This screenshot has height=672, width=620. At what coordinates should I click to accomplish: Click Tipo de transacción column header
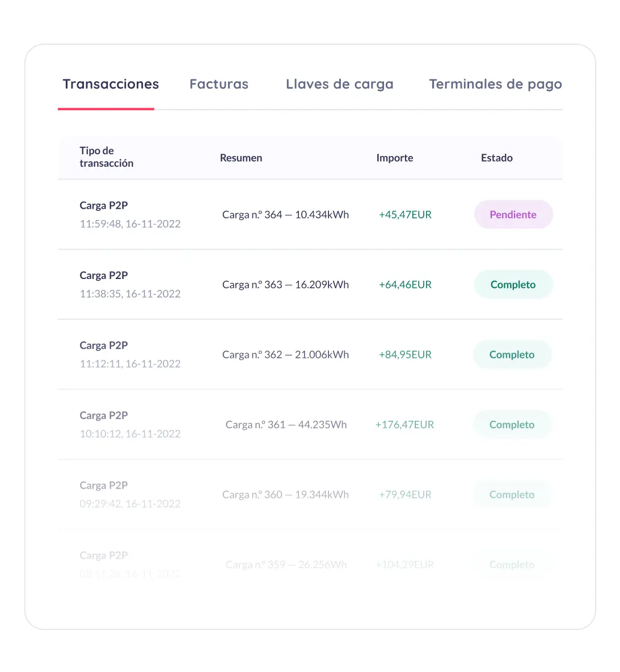(x=106, y=157)
